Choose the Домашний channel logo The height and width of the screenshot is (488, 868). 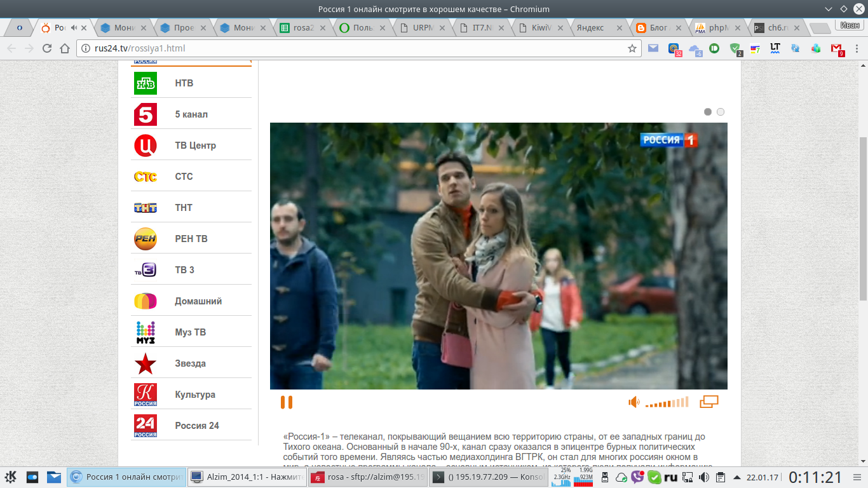click(x=146, y=301)
